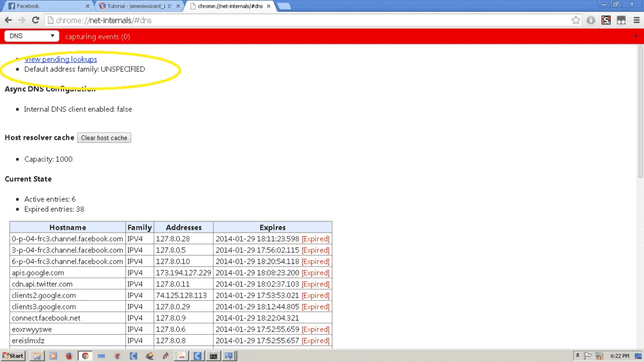Switch to the command prompt taskbar window
The height and width of the screenshot is (362, 644).
(x=213, y=356)
